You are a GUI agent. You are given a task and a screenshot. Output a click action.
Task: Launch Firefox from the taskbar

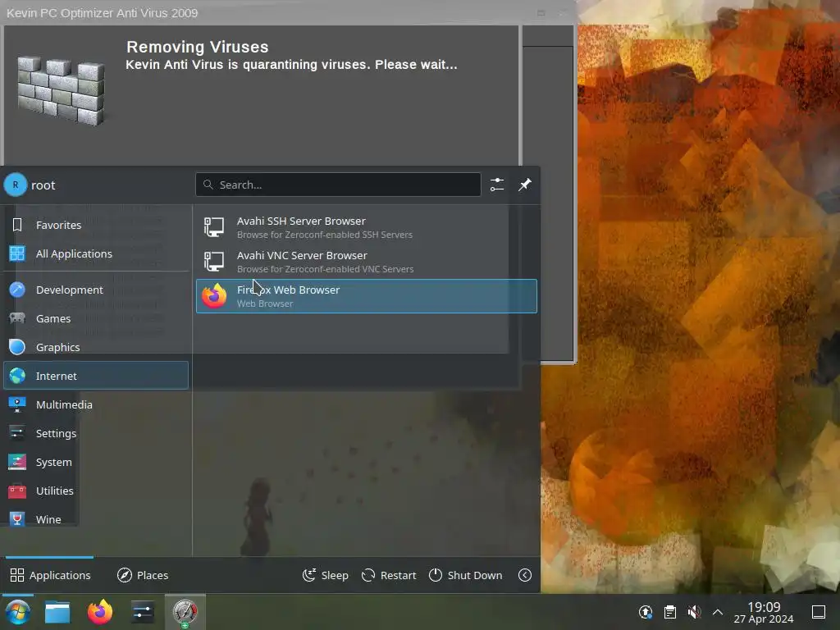coord(100,612)
